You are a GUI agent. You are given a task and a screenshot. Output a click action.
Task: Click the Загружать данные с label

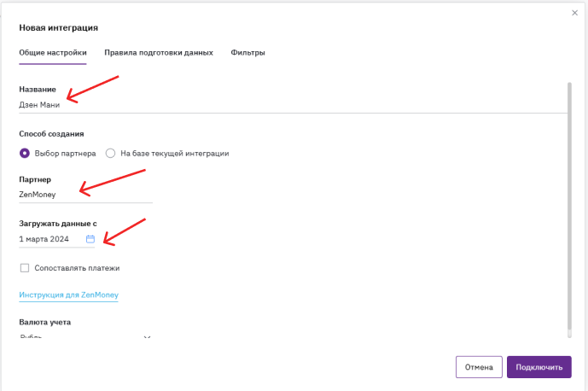58,224
